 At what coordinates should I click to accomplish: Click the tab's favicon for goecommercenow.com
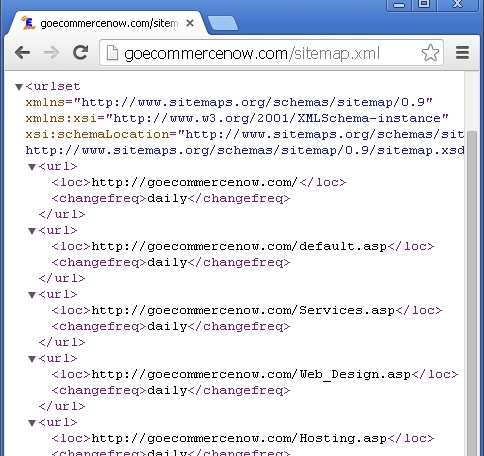pos(28,23)
